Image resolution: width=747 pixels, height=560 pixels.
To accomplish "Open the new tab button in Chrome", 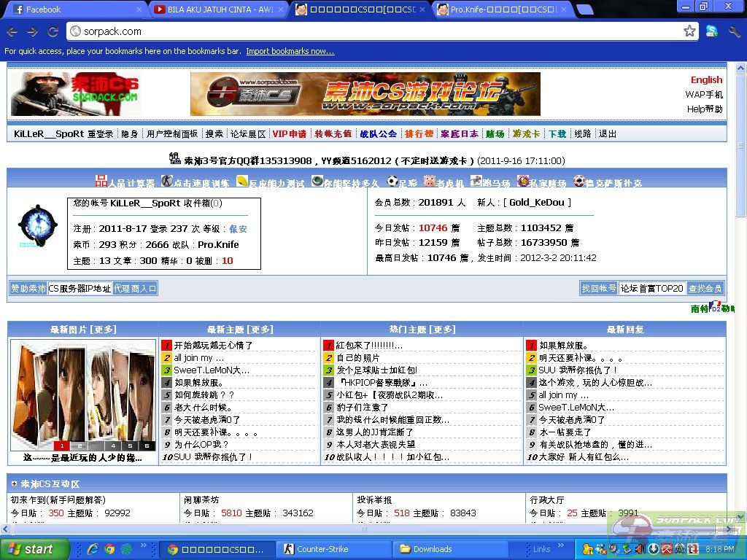I will click(x=584, y=9).
